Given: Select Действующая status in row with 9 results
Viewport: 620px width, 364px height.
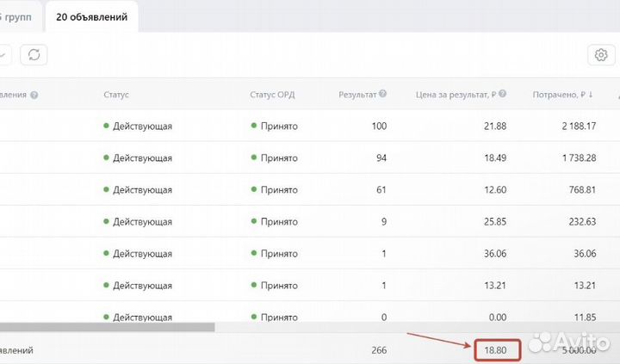Looking at the screenshot, I should [x=138, y=222].
